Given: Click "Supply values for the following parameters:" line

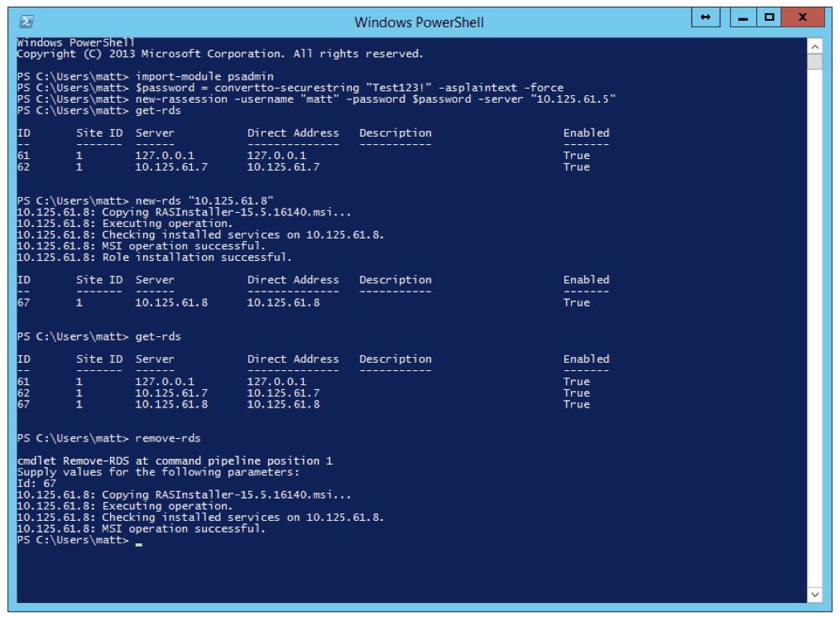Looking at the screenshot, I should 158,472.
